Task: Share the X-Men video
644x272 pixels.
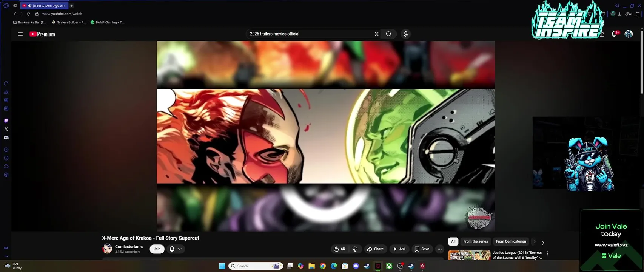Action: pos(375,249)
